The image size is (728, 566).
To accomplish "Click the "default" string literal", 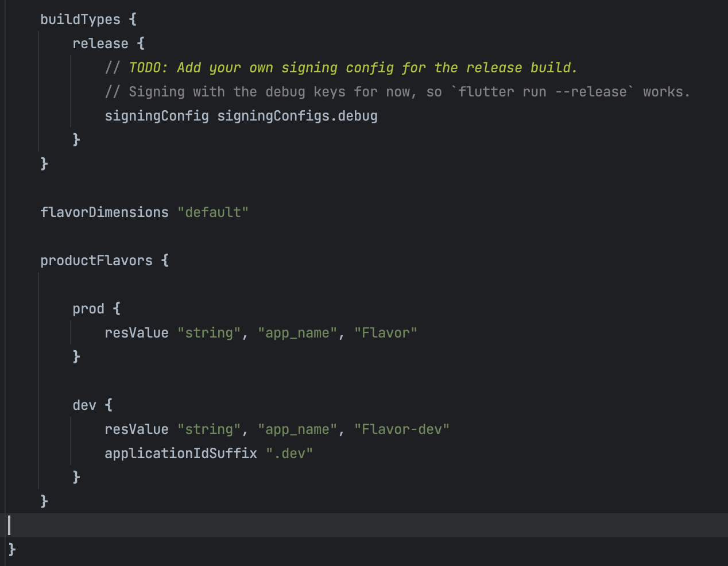I will click(x=213, y=212).
